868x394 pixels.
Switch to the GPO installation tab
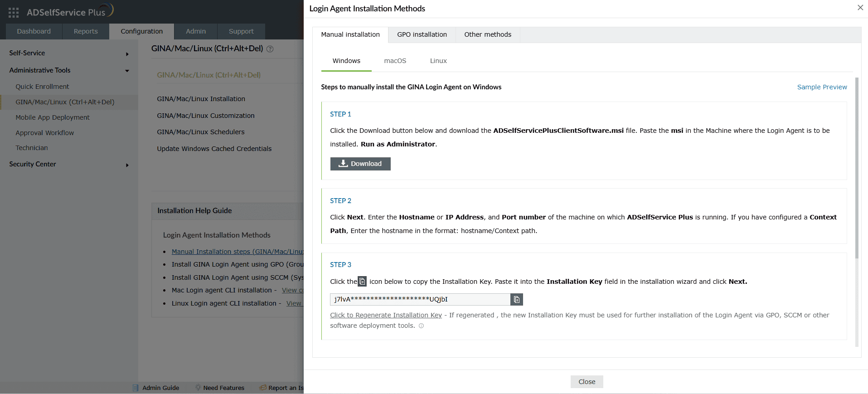422,34
